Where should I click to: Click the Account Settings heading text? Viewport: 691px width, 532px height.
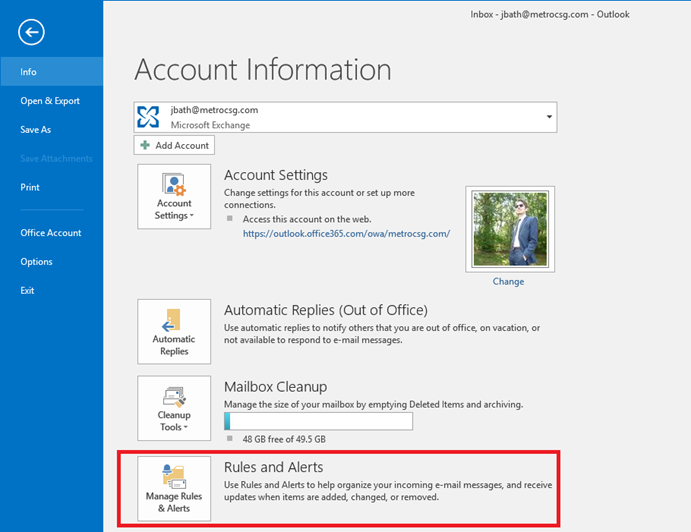pos(275,175)
